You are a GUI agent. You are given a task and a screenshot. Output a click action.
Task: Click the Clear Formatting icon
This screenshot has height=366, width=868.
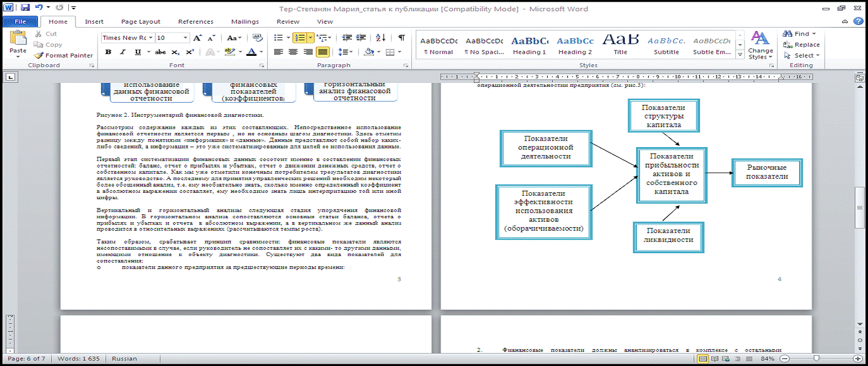258,38
